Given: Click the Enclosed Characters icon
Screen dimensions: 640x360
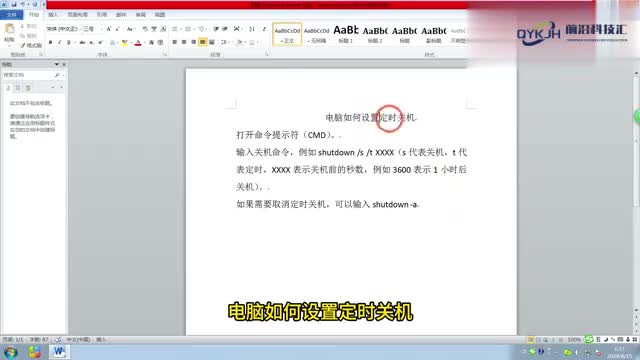Looking at the screenshot, I should tap(160, 42).
